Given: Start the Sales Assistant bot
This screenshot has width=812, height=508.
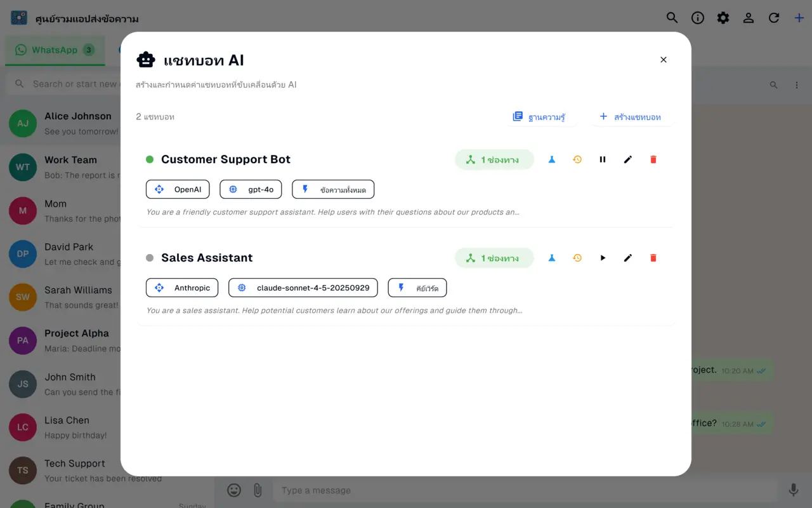Looking at the screenshot, I should [x=603, y=258].
